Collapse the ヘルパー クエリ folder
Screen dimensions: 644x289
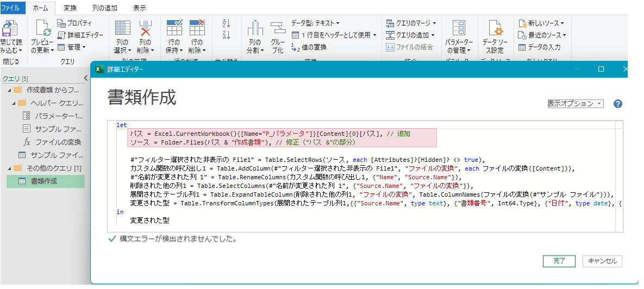click(12, 103)
